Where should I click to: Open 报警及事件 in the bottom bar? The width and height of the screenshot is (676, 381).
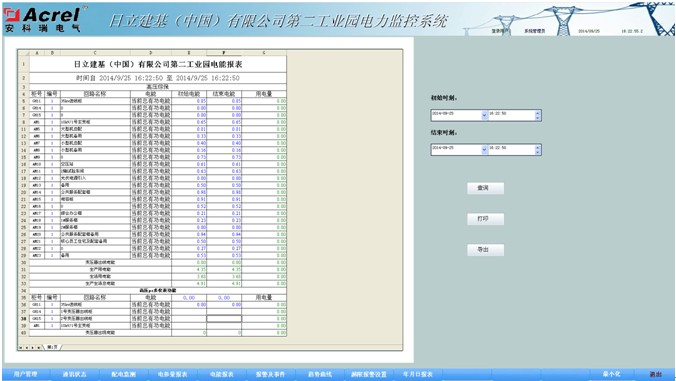point(270,374)
